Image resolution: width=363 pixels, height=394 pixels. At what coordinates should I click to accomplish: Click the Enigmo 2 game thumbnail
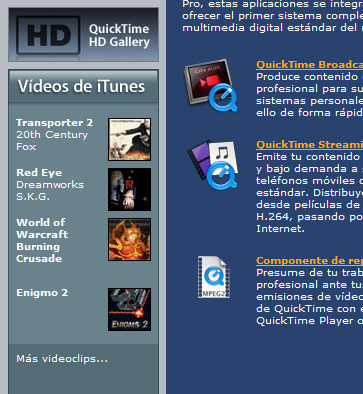129,309
